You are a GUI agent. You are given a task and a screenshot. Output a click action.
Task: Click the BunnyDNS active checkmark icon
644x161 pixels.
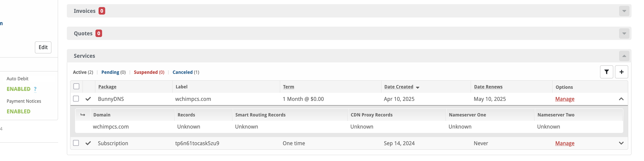tap(88, 99)
